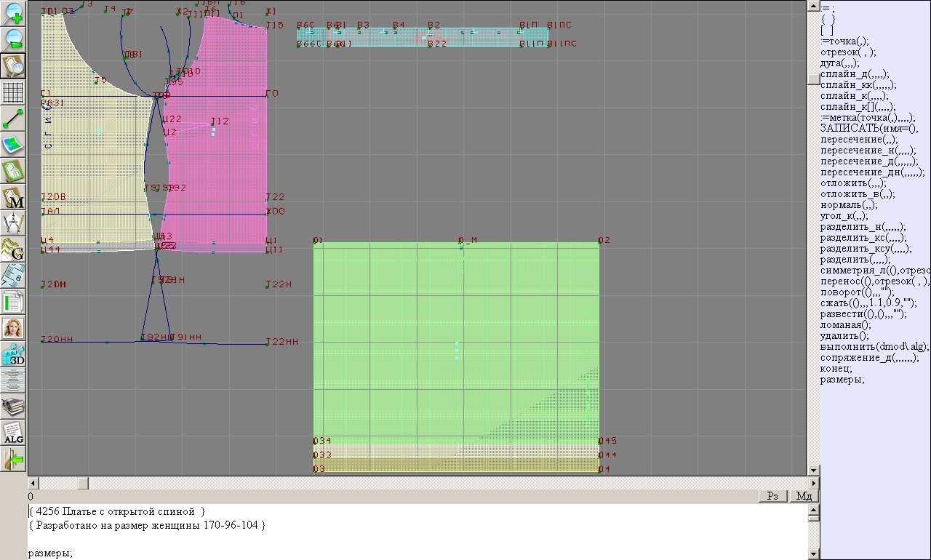Open the green spreadsheet table icon
Screen dimensions: 931x560
click(14, 302)
